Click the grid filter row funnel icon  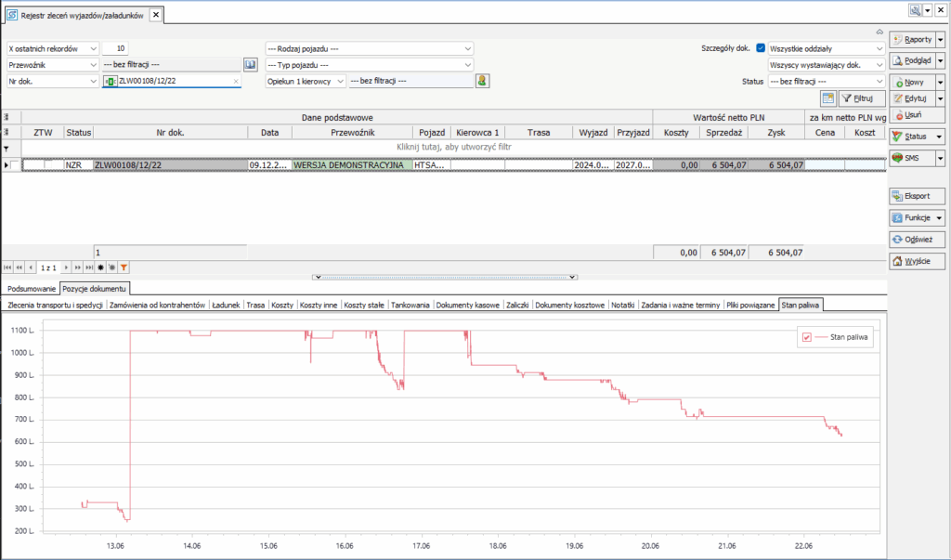coord(7,148)
